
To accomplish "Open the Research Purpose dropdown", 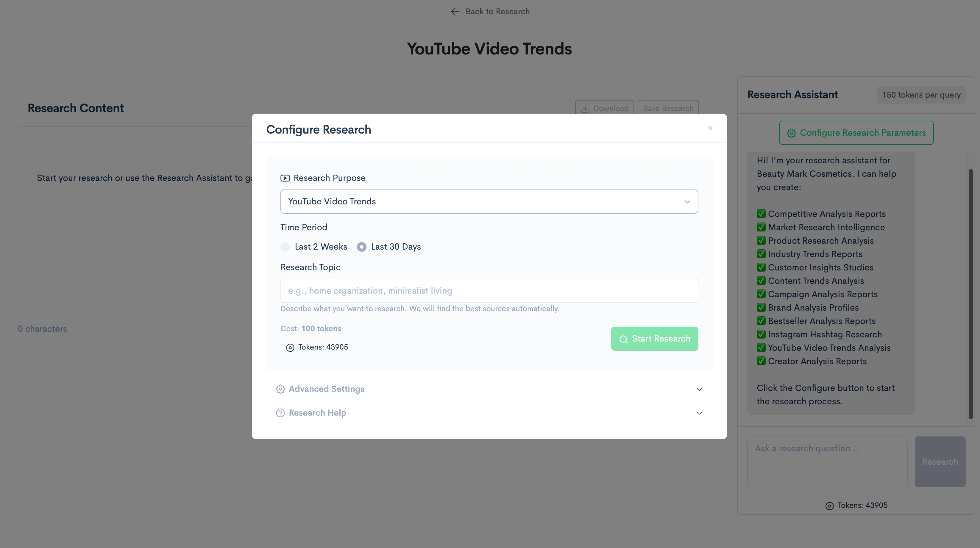I will (x=489, y=201).
